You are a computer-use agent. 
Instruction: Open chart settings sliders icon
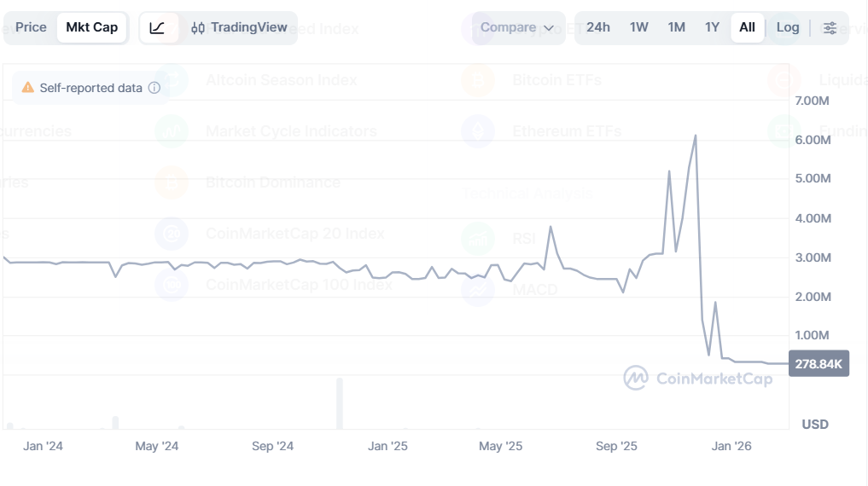tap(830, 27)
